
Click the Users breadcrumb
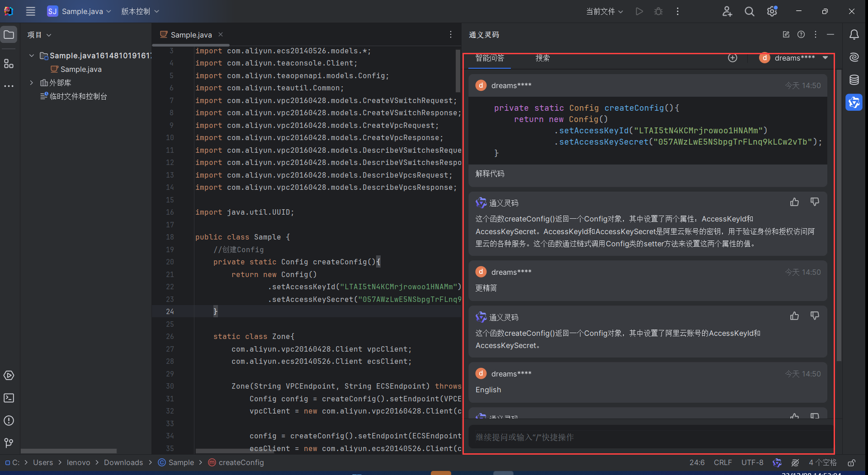point(43,463)
